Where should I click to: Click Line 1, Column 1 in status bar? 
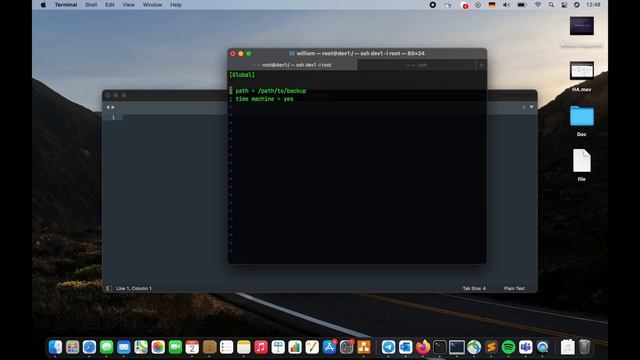[133, 288]
